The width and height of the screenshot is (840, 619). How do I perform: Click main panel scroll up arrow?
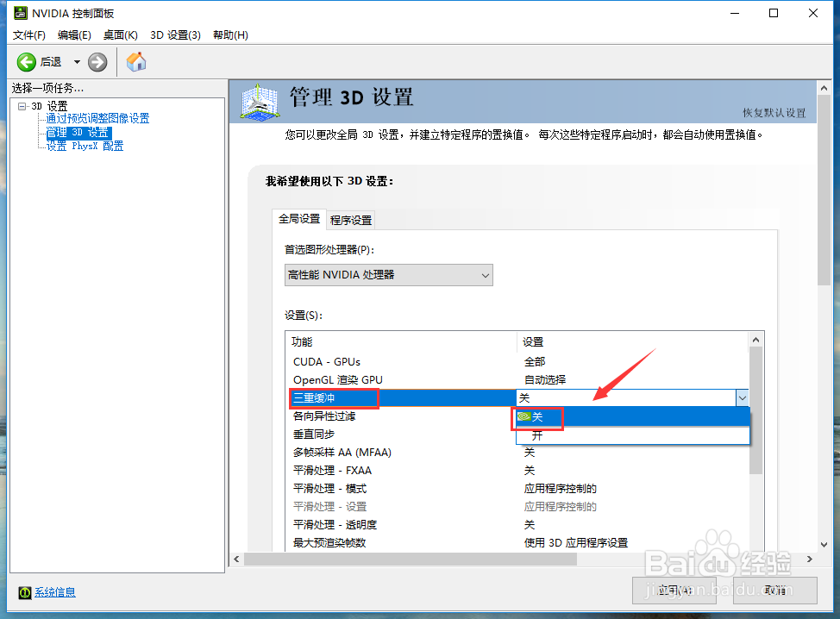(824, 88)
